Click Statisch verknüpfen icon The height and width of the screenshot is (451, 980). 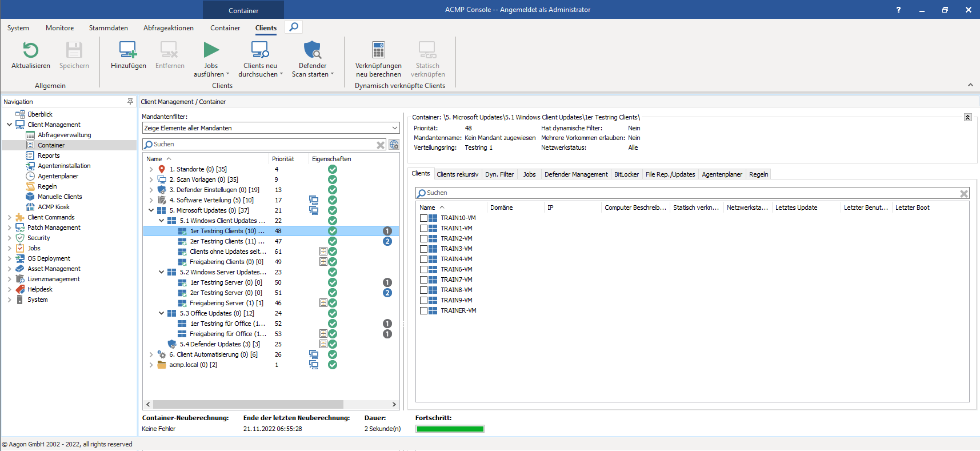coord(427,50)
